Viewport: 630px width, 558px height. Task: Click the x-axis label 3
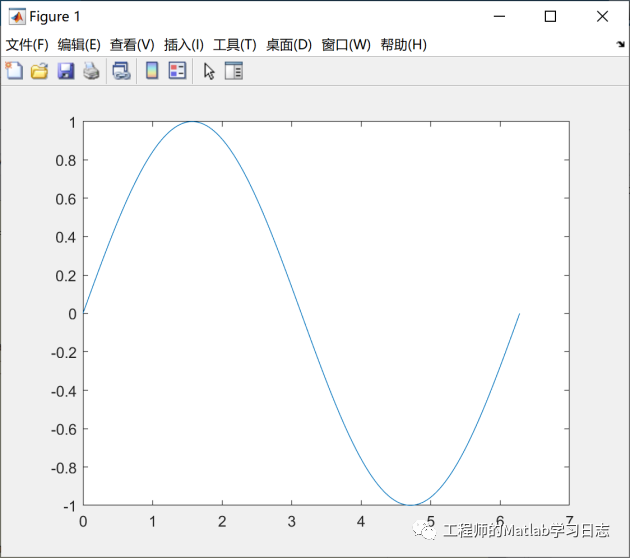292,521
